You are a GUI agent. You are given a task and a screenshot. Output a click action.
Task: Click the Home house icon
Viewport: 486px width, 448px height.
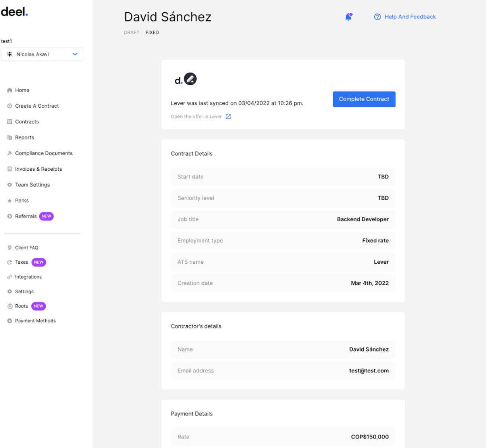pyautogui.click(x=10, y=90)
